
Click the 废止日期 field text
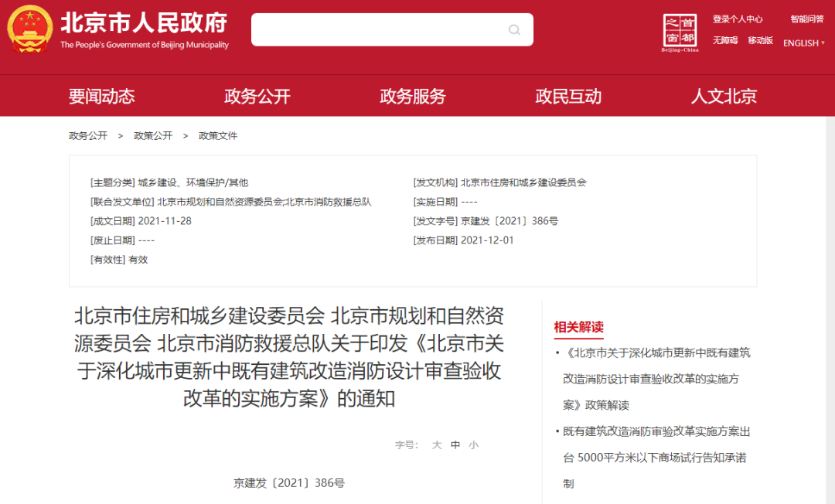[x=122, y=240]
